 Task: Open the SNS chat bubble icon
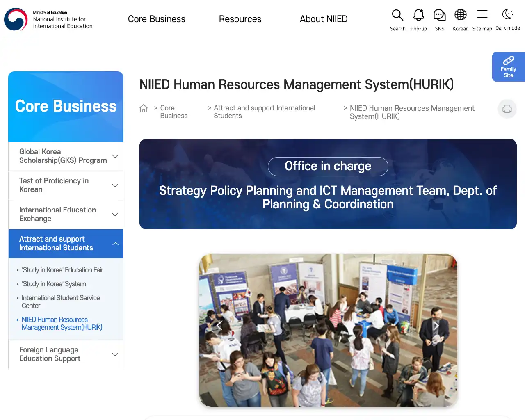pyautogui.click(x=440, y=15)
